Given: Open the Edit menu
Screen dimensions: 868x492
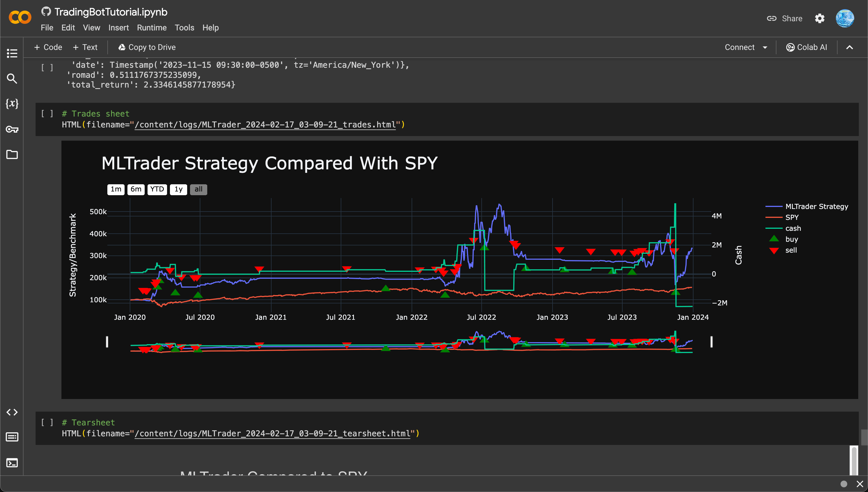Looking at the screenshot, I should click(68, 28).
